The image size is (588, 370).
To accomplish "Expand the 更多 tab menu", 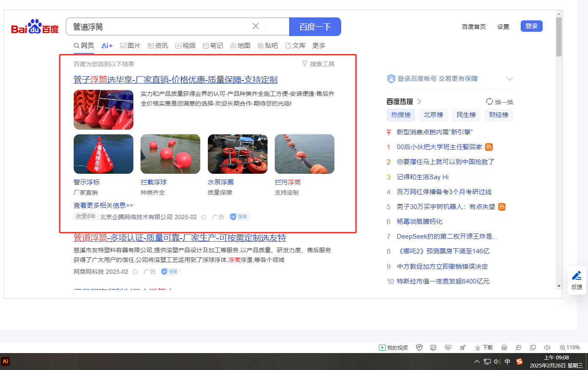I will click(319, 45).
